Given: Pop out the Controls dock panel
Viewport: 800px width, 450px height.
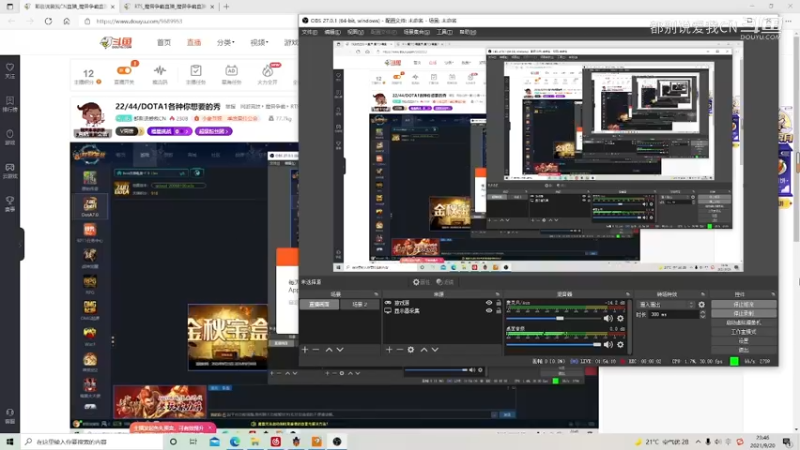Looking at the screenshot, I should tap(773, 294).
